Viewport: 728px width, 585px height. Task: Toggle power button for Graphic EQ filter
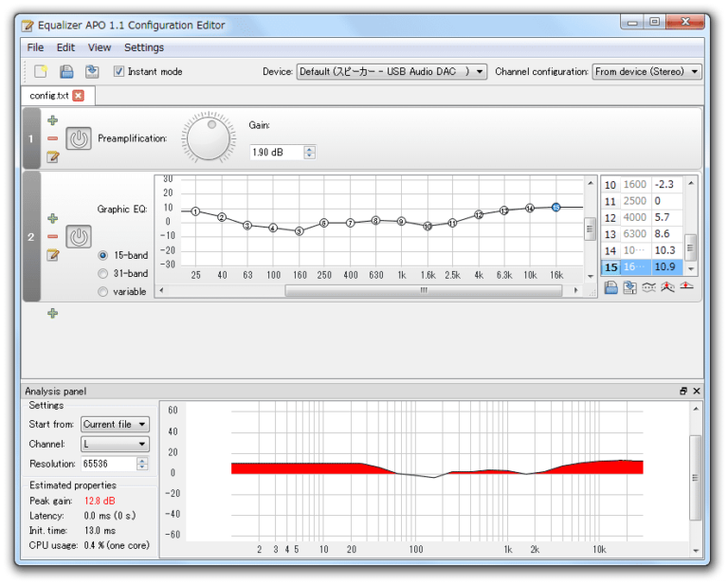pyautogui.click(x=79, y=236)
